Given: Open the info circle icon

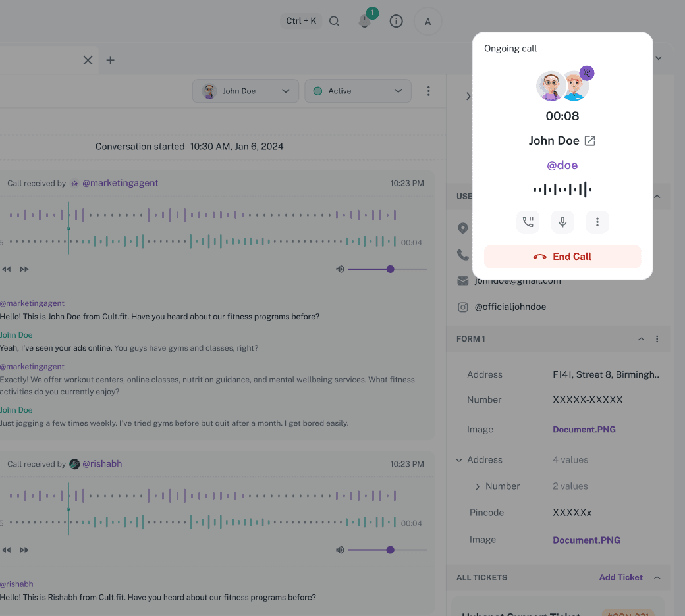Looking at the screenshot, I should pos(397,21).
